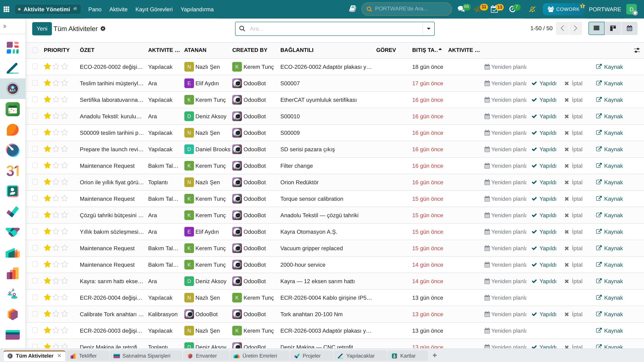Open the apps grid menu icon

(6, 9)
